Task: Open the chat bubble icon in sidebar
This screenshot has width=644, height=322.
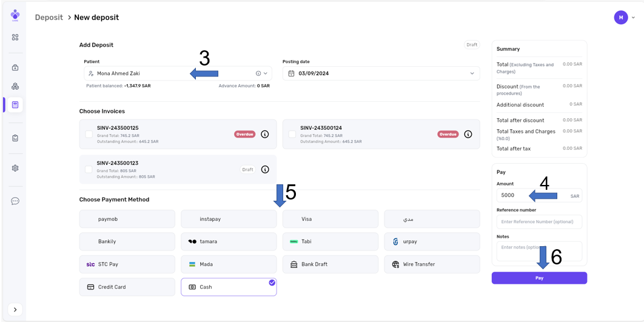Action: pos(15,201)
